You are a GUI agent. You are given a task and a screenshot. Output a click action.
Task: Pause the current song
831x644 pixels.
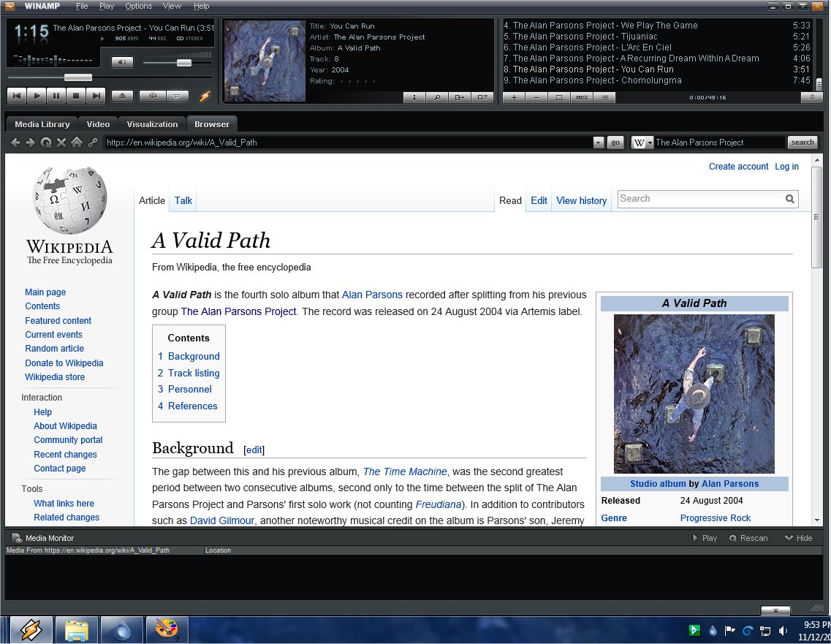56,96
